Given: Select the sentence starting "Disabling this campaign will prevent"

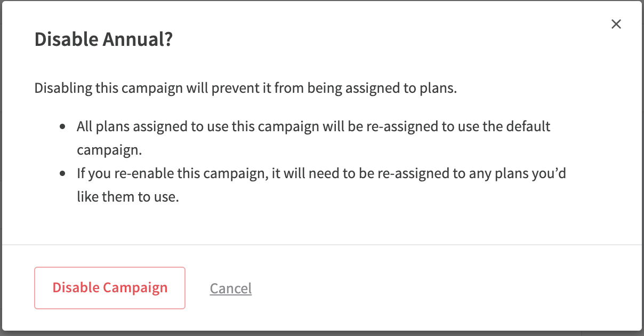Looking at the screenshot, I should pos(246,88).
